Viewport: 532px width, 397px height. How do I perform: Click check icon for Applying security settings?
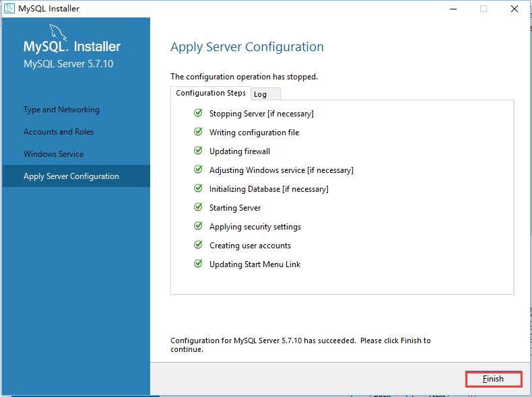tap(198, 226)
